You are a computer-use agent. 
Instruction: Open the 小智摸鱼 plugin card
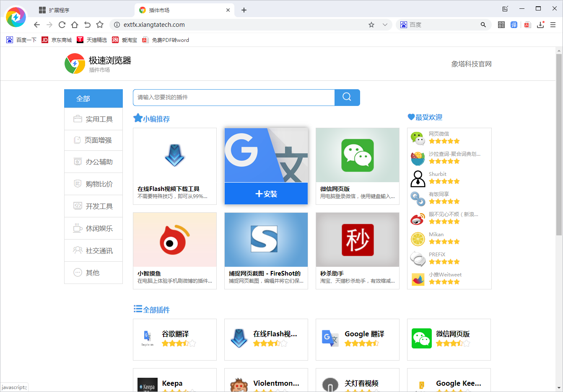pyautogui.click(x=175, y=251)
